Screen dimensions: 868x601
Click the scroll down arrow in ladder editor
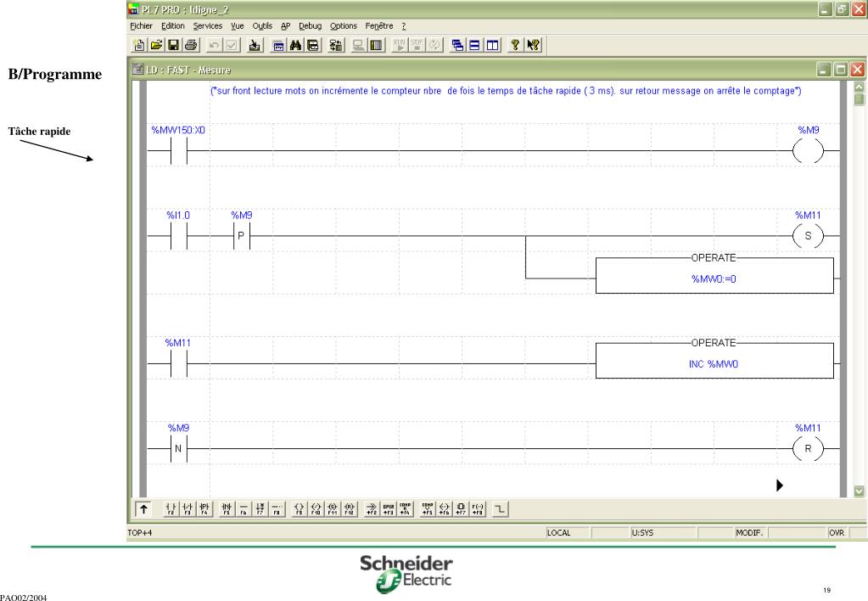[860, 491]
